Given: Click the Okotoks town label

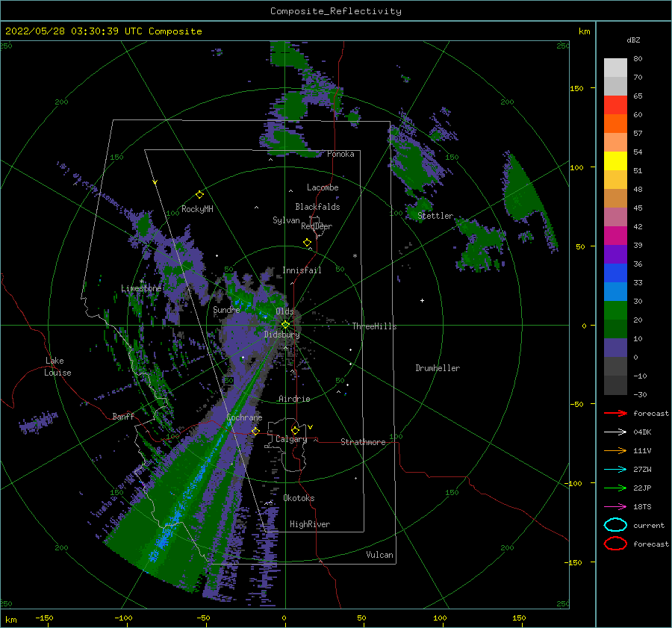Looking at the screenshot, I should [299, 497].
